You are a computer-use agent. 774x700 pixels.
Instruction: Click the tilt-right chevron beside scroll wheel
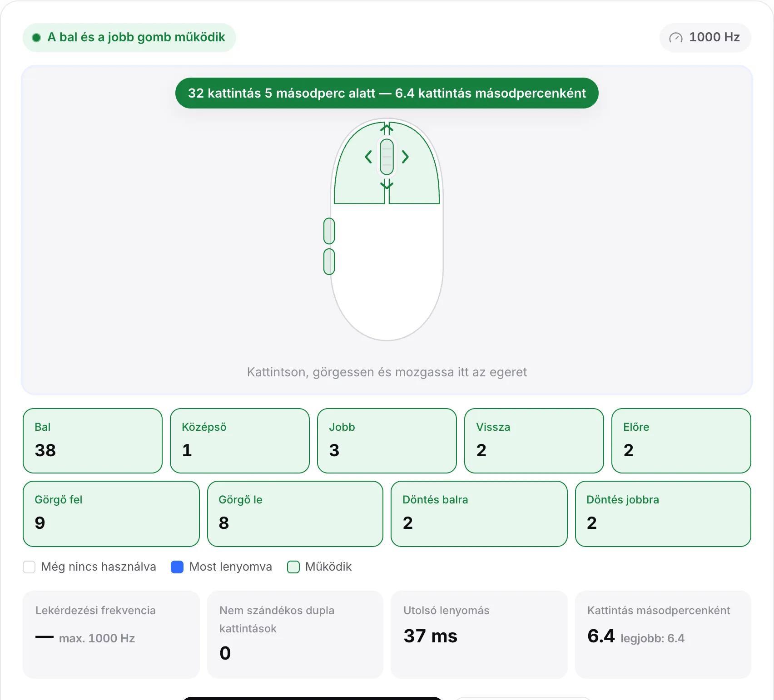405,157
